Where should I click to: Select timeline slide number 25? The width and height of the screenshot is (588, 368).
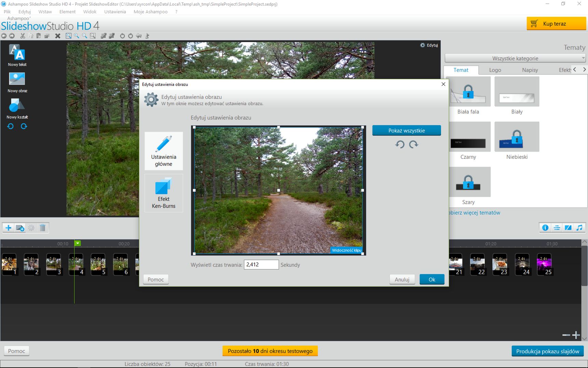[x=544, y=265]
